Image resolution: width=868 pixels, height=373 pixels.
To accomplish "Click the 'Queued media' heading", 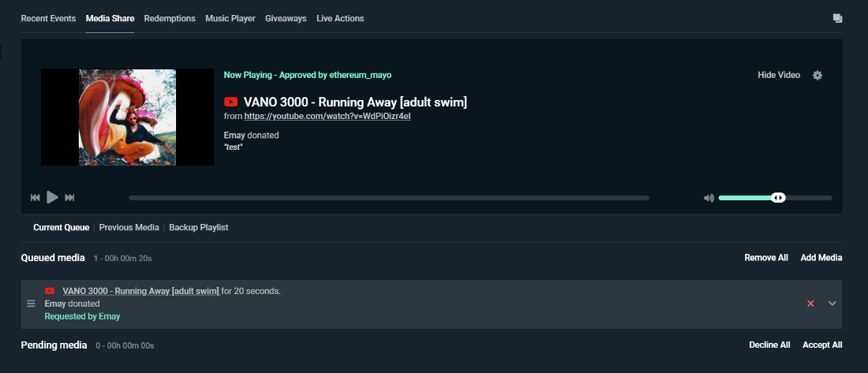I will [x=53, y=258].
